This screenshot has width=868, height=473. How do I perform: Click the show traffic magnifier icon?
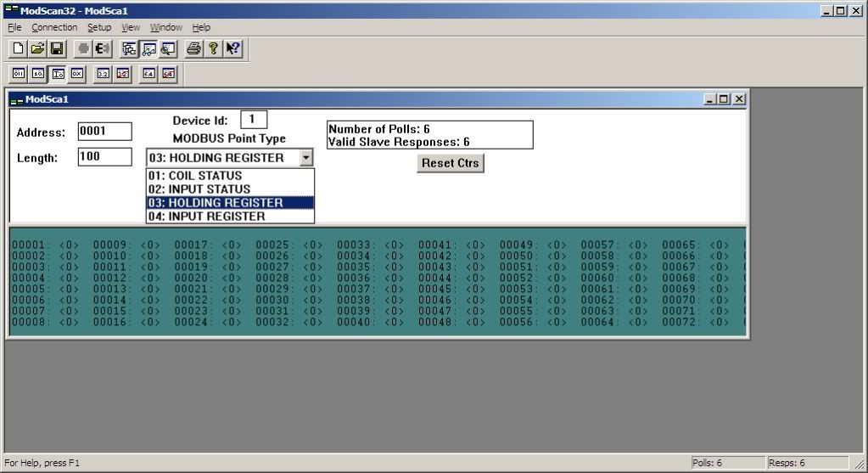[168, 48]
